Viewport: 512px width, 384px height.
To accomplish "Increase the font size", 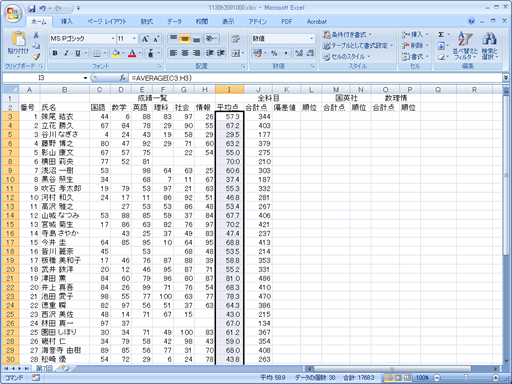I will [145, 39].
